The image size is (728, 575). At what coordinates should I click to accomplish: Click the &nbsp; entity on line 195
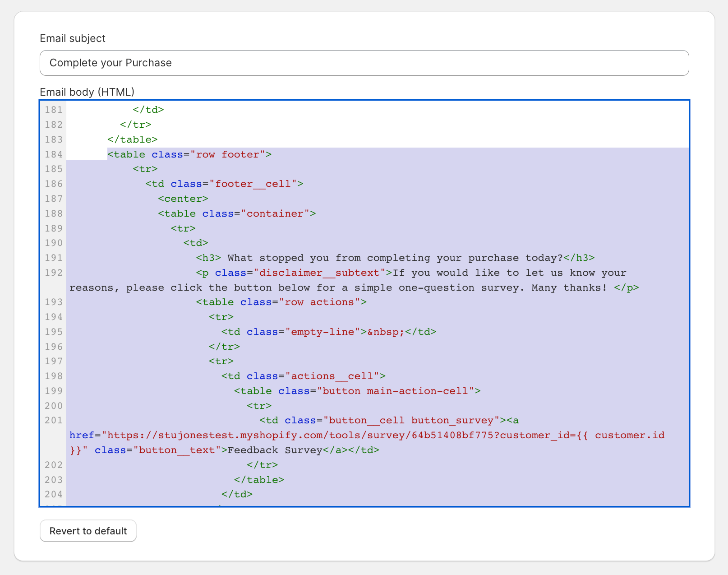[386, 332]
